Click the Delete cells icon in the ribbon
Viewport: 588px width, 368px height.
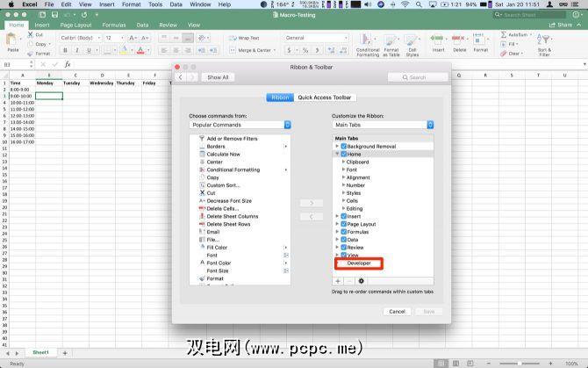click(x=458, y=39)
